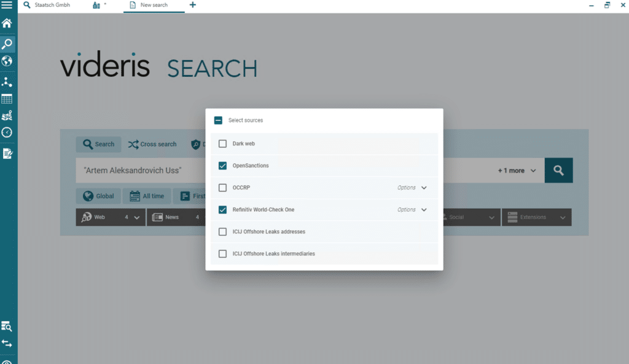Toggle the Select sources master checkbox
The width and height of the screenshot is (629, 364).
tap(218, 120)
